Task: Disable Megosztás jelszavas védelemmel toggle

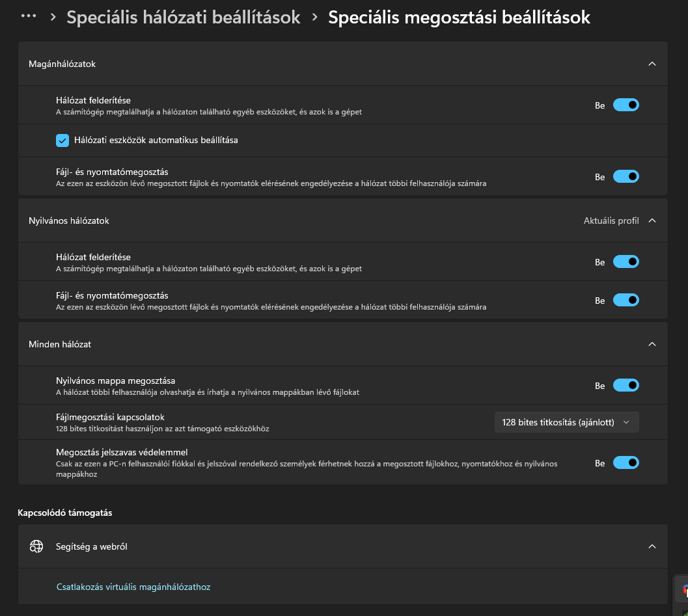Action: 626,462
